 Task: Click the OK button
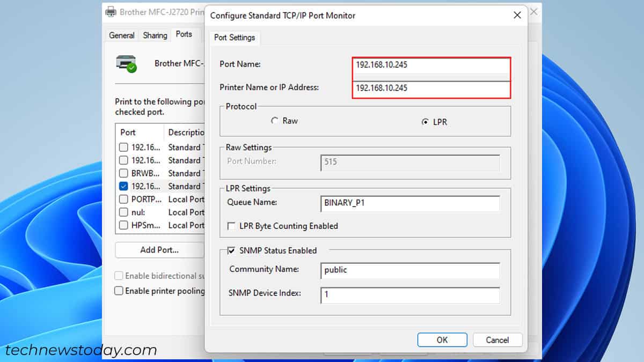442,339
